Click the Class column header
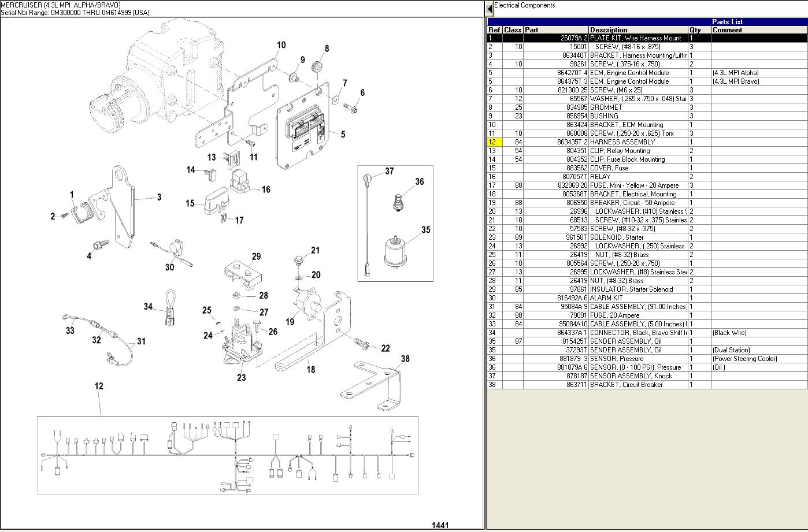 513,30
